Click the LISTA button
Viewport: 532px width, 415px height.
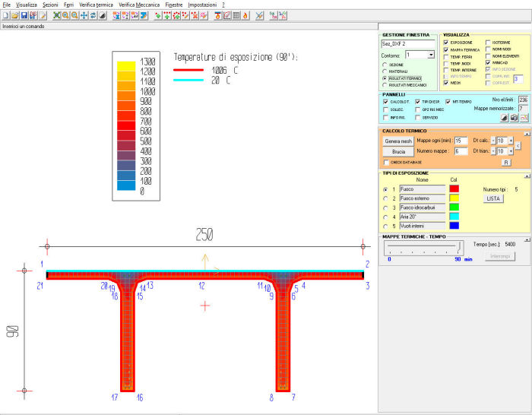coord(494,198)
